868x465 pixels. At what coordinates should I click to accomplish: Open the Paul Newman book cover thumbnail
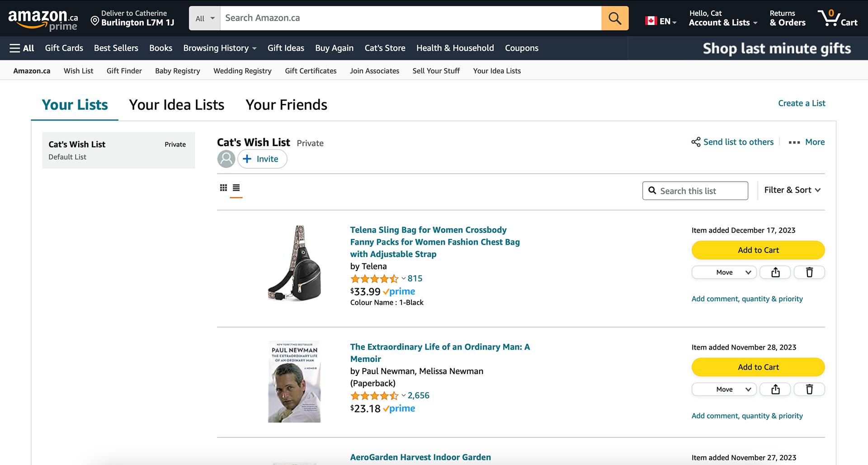pyautogui.click(x=294, y=382)
